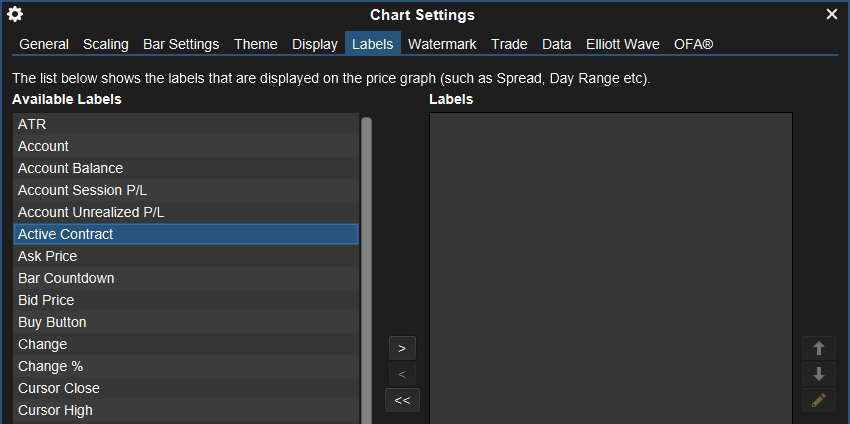Open the OFA® tab
Screen dimensions: 850x424
(693, 44)
